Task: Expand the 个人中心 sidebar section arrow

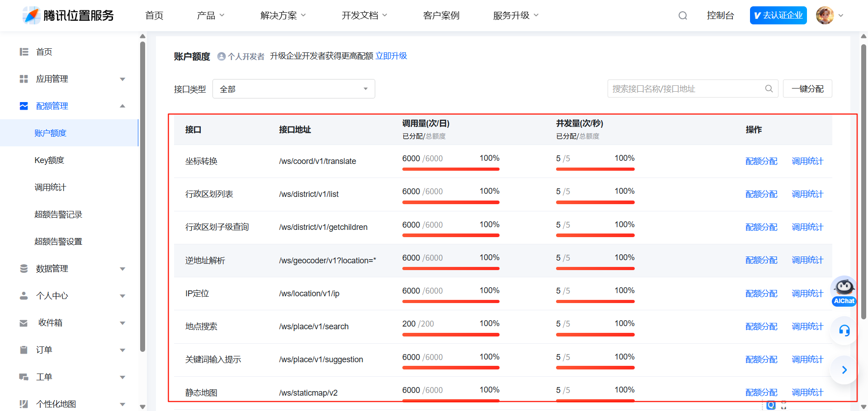Action: tap(123, 296)
